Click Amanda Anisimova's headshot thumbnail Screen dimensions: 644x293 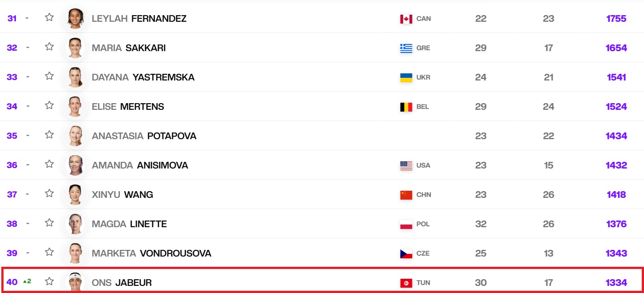75,165
